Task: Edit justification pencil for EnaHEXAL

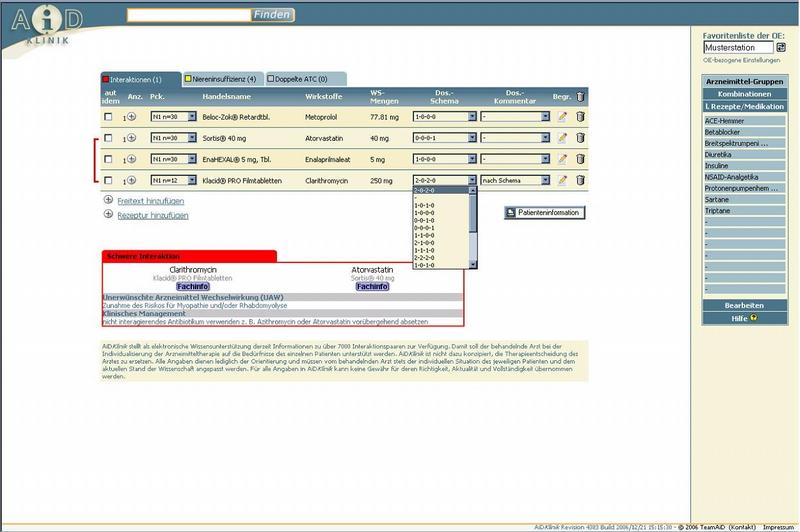Action: [x=562, y=159]
